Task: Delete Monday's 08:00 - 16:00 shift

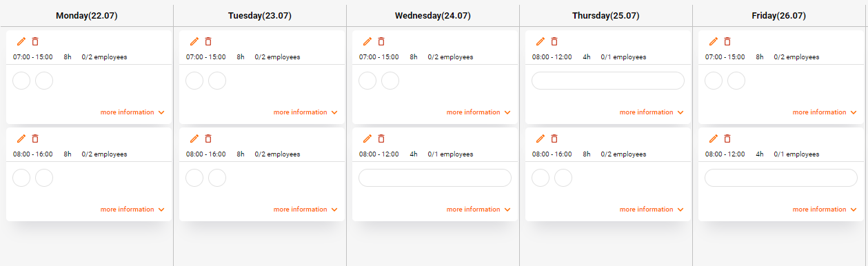Action: point(36,139)
